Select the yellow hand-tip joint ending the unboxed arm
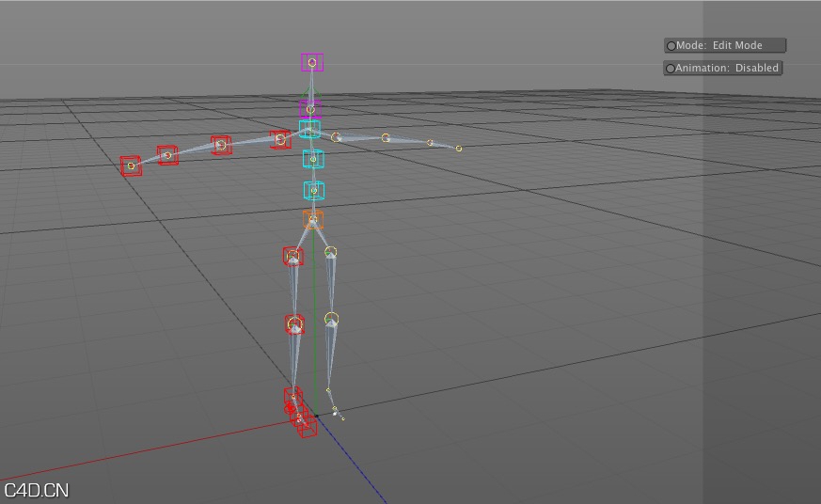821x504 pixels. 459,149
